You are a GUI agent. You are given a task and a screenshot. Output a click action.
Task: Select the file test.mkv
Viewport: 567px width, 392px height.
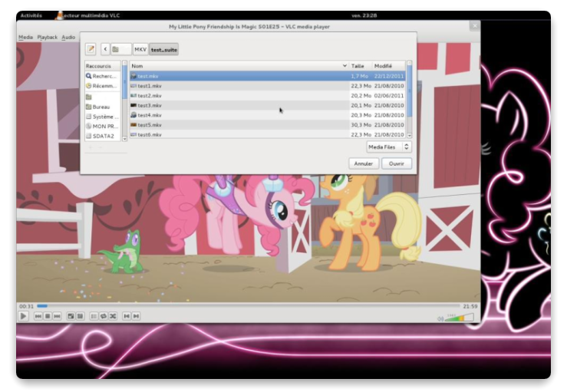coord(267,76)
